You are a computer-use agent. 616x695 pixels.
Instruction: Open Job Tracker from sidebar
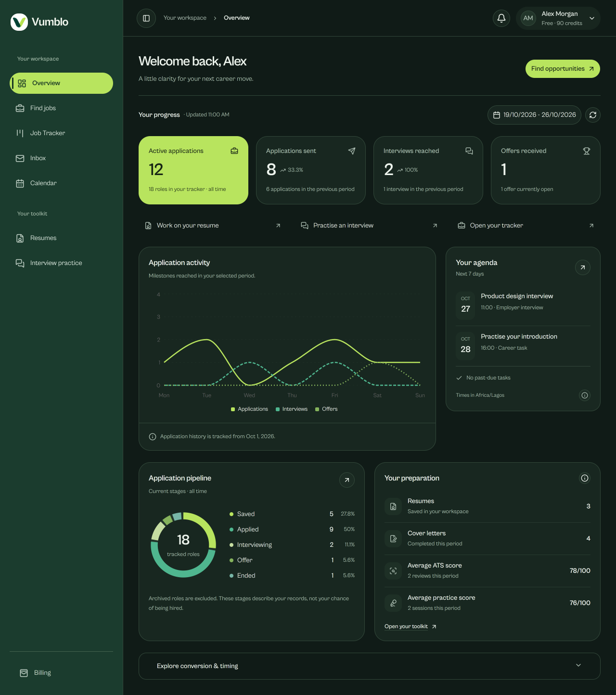click(62, 133)
